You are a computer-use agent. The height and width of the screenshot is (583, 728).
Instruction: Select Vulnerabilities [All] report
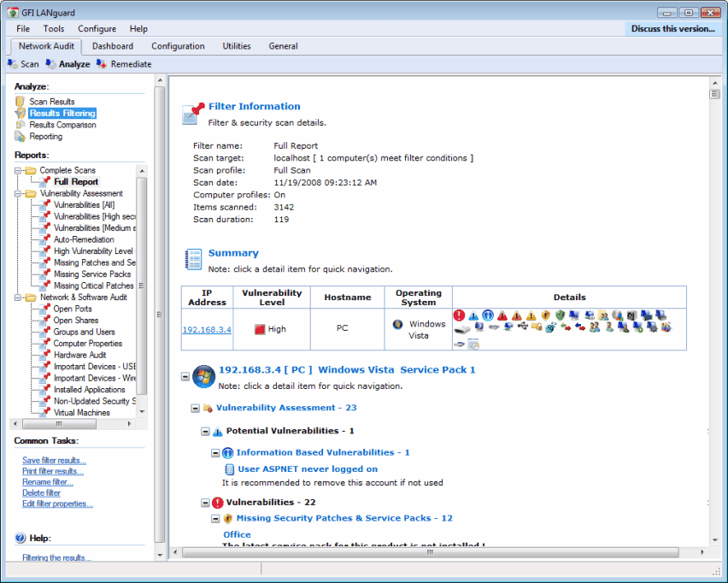pos(84,205)
